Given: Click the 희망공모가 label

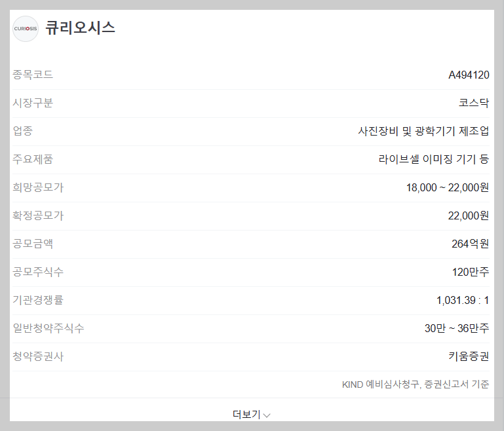Looking at the screenshot, I should coord(38,187).
